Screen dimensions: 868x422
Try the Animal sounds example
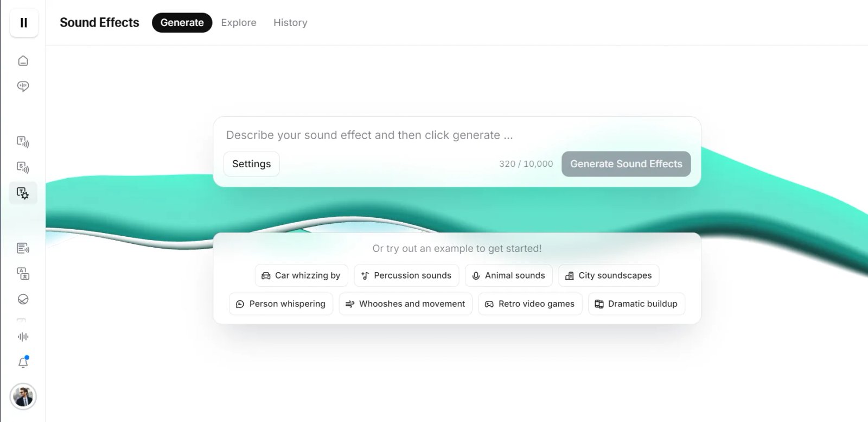(508, 275)
